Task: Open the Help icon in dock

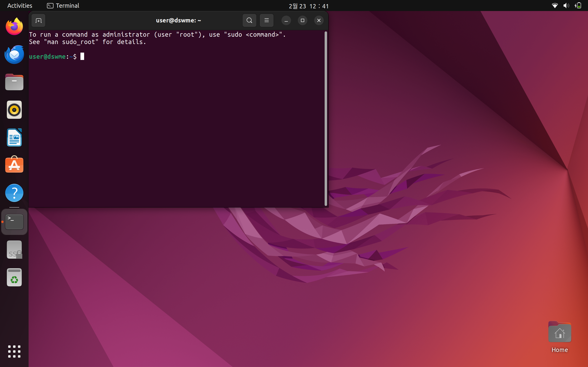Action: tap(14, 193)
